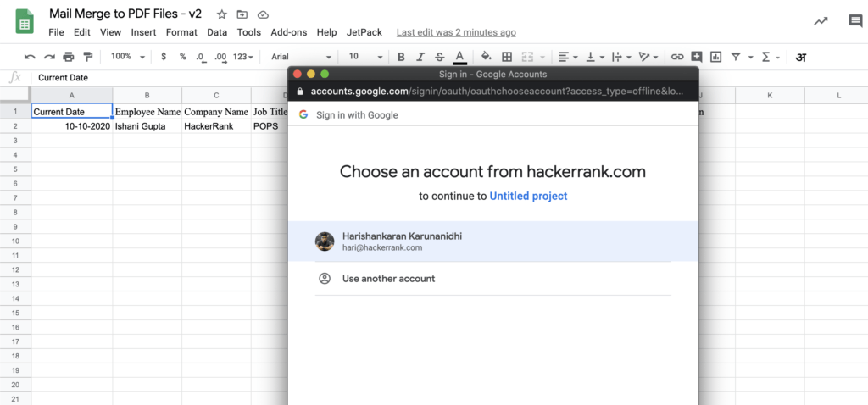The image size is (868, 405).
Task: Click the Undo arrow in toolbar
Action: click(x=30, y=57)
